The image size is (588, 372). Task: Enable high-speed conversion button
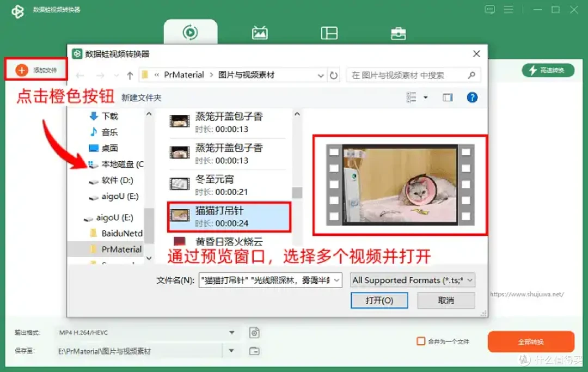[548, 70]
